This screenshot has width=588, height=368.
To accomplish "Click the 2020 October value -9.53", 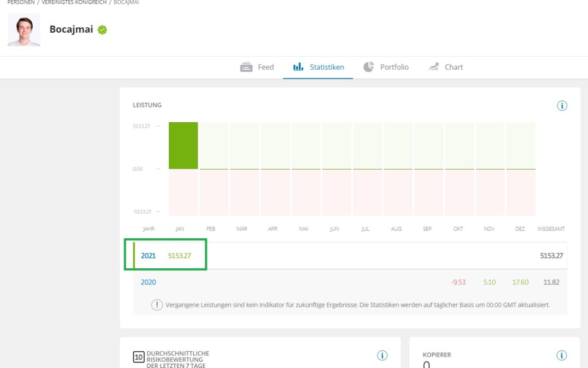I will coord(458,282).
